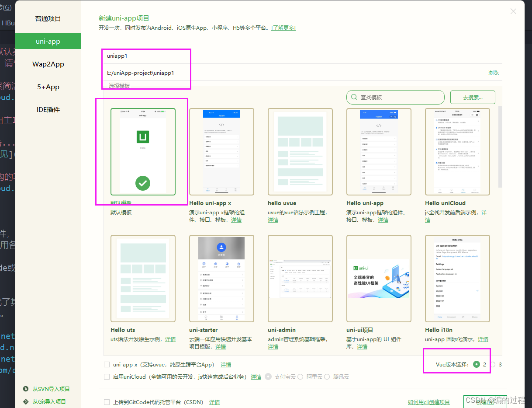Open 详情 link for Hello uniCloud

pyautogui.click(x=484, y=213)
